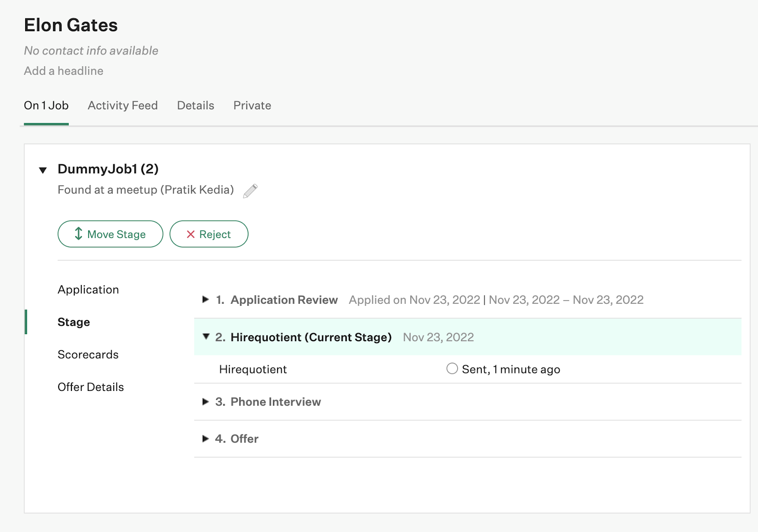Collapse the Hirequotient current stage
Screen dimensions: 758x532
[x=206, y=337]
